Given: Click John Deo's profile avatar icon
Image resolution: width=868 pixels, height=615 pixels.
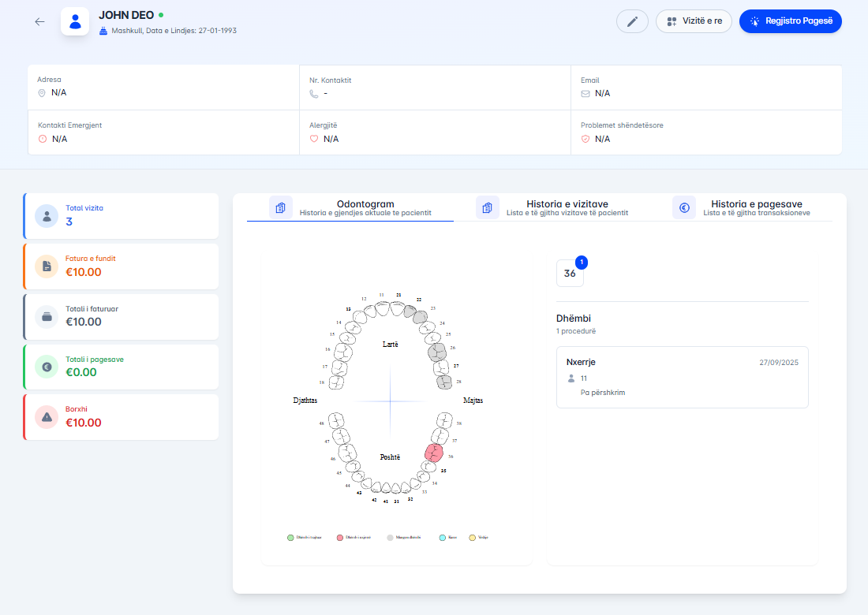Looking at the screenshot, I should (x=75, y=22).
